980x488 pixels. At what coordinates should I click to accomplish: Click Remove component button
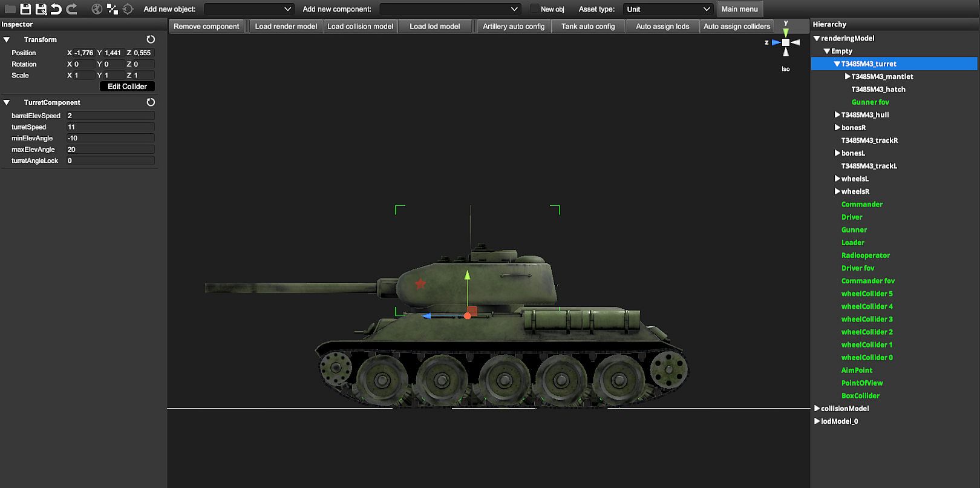[x=206, y=26]
